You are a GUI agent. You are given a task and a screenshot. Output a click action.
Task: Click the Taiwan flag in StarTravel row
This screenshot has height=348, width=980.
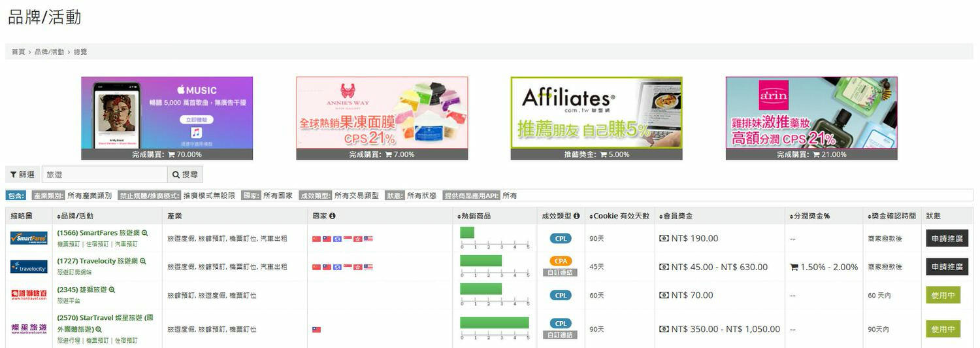[317, 330]
